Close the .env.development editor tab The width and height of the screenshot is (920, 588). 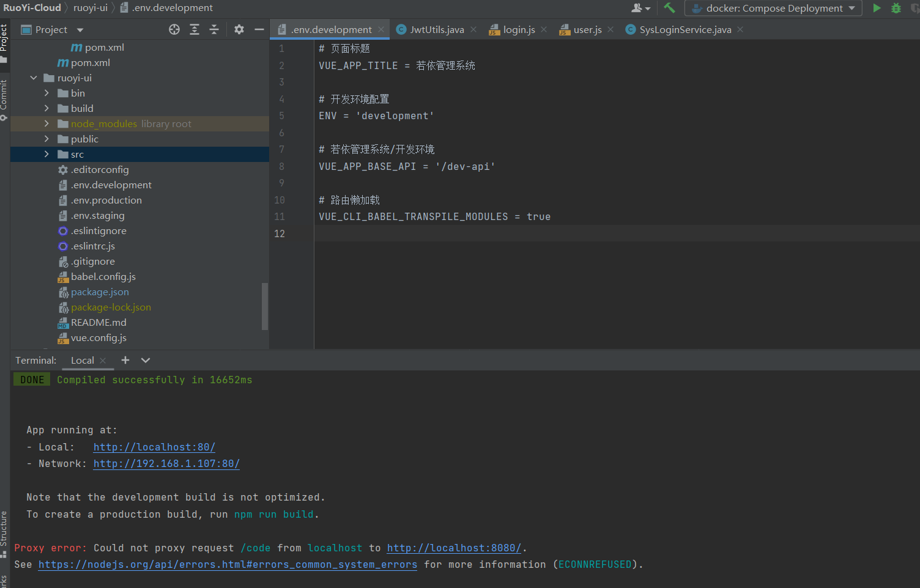pyautogui.click(x=381, y=29)
